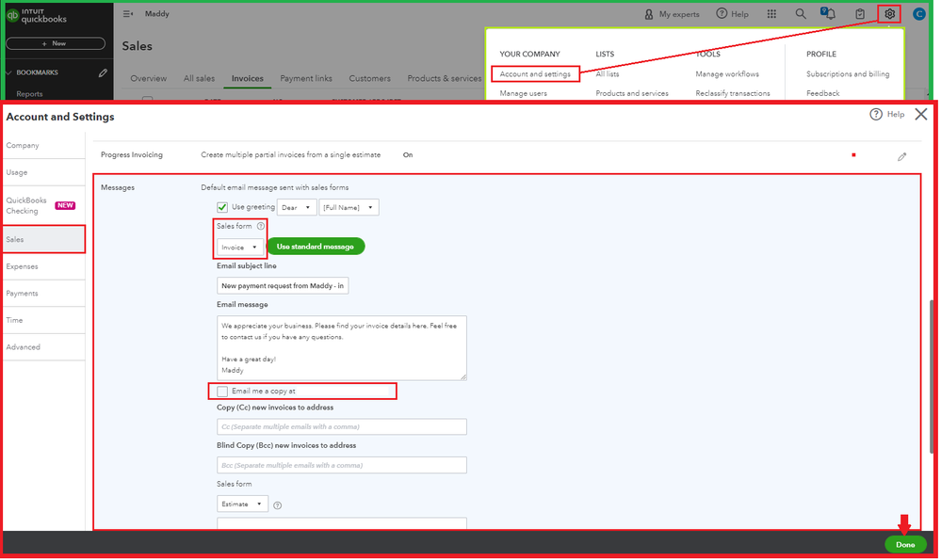Toggle the Use greeting checkbox
Image resolution: width=941 pixels, height=560 pixels.
click(x=222, y=207)
